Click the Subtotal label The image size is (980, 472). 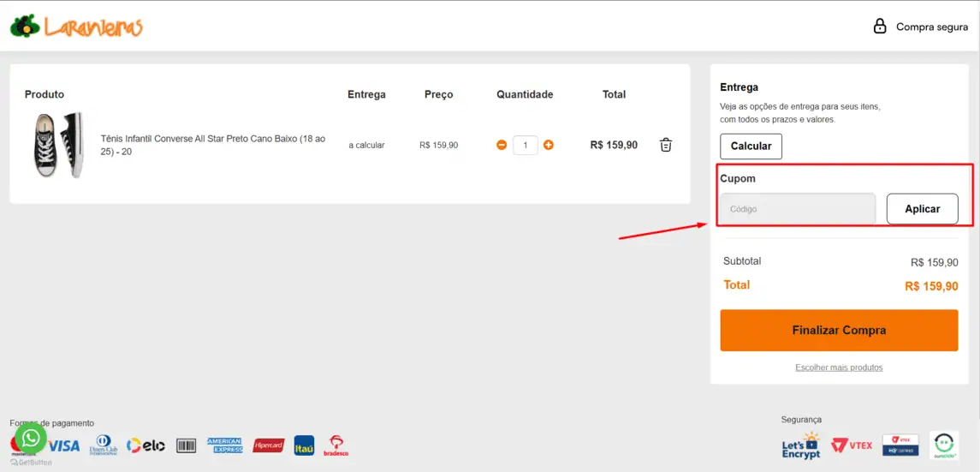click(742, 261)
